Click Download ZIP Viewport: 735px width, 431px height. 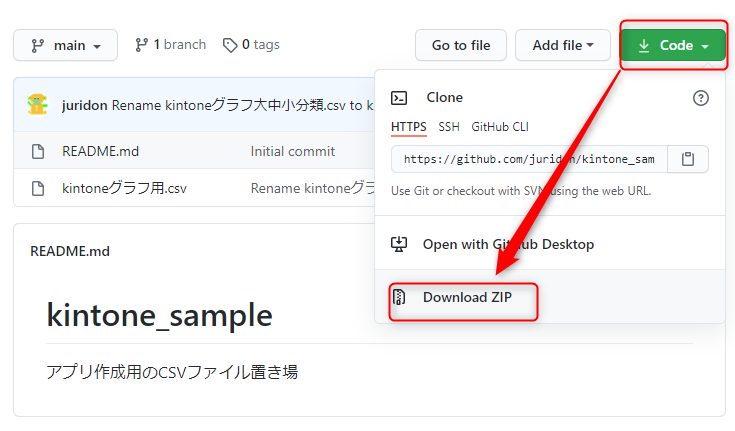pos(467,297)
